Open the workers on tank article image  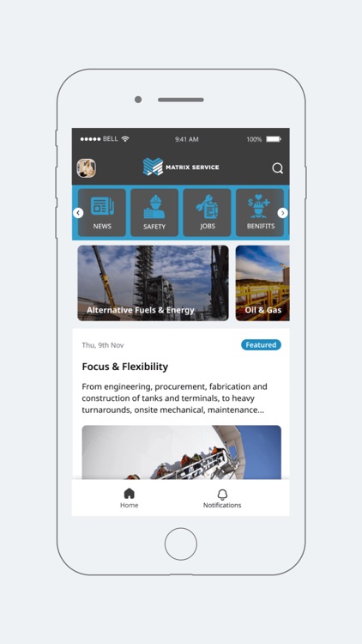point(181,453)
